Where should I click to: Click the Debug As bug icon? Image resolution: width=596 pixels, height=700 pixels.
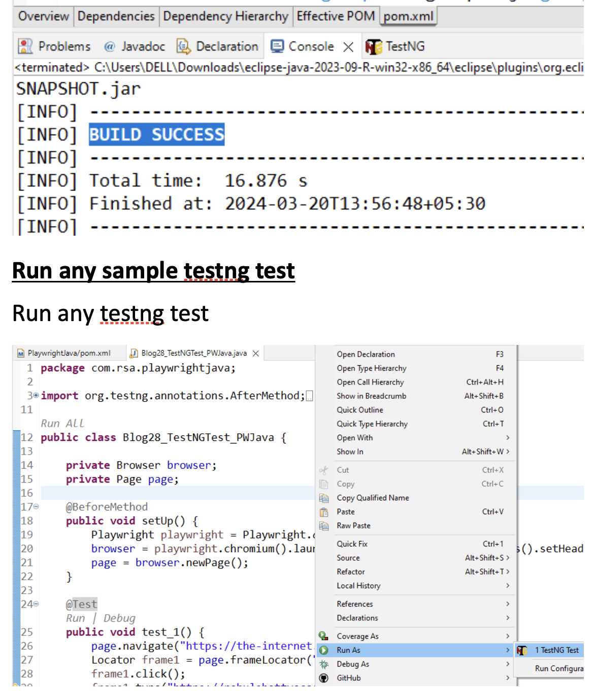click(323, 664)
